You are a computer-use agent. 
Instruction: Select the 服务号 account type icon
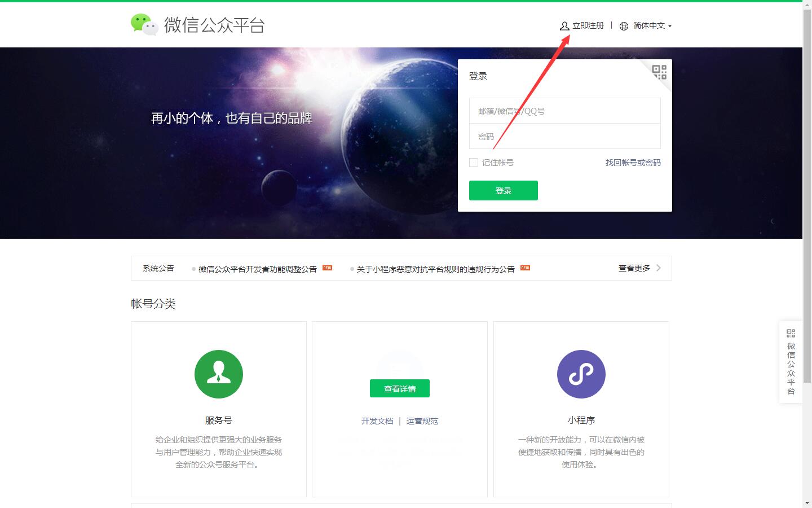(219, 374)
